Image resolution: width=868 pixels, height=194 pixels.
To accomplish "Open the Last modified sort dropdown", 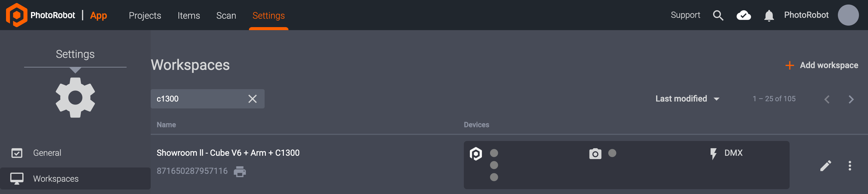I will (687, 99).
